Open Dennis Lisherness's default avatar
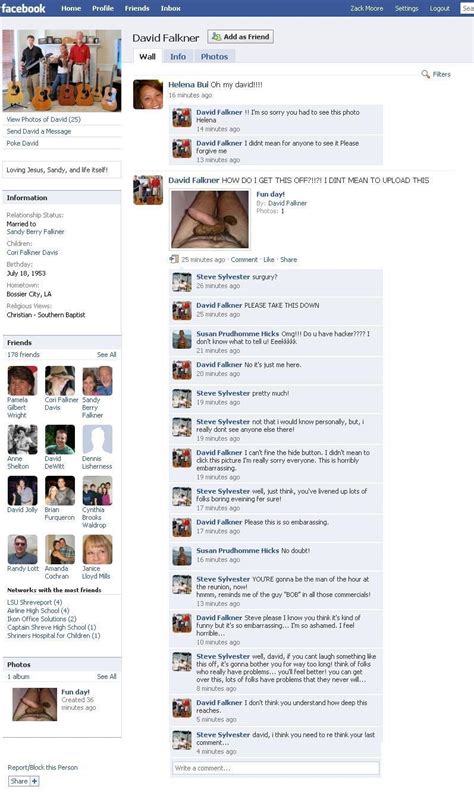 (97, 439)
